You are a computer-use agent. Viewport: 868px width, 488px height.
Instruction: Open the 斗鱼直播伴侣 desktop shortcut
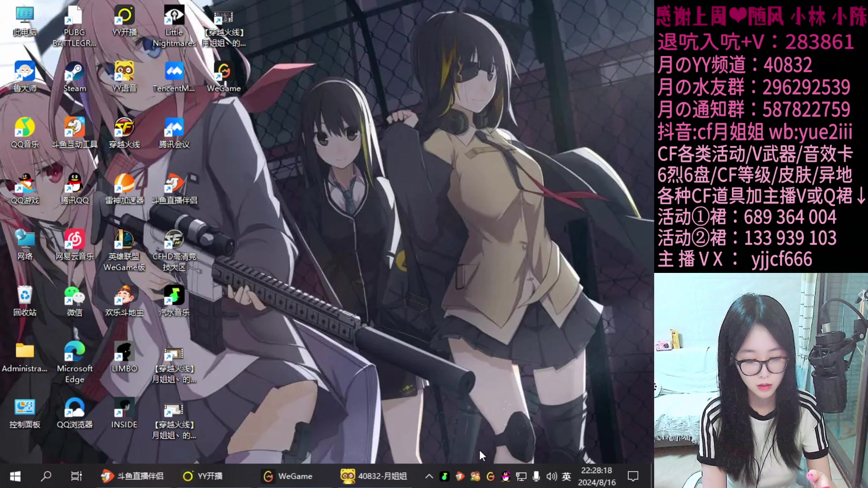174,189
